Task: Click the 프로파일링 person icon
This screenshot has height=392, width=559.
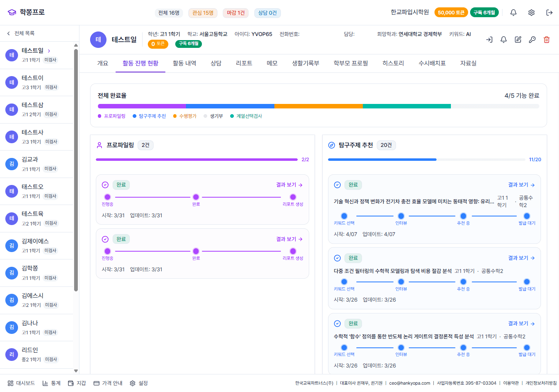Action: coord(100,145)
